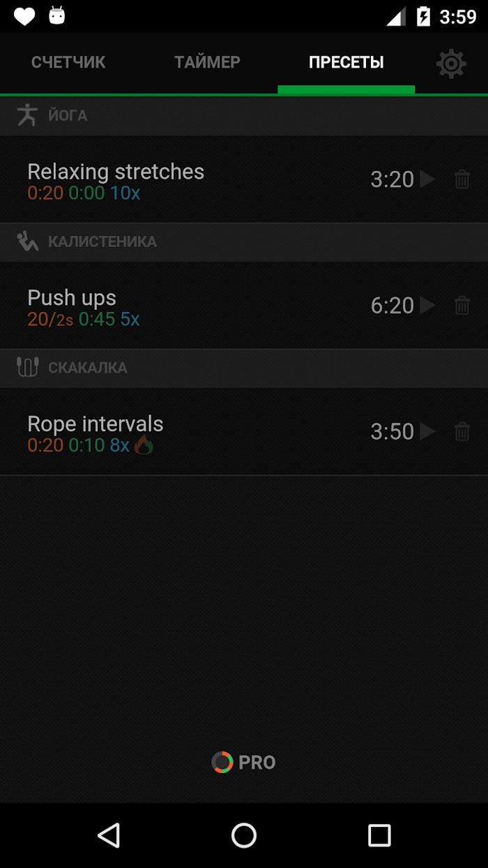
Task: Start the Push ups preset
Action: point(427,306)
